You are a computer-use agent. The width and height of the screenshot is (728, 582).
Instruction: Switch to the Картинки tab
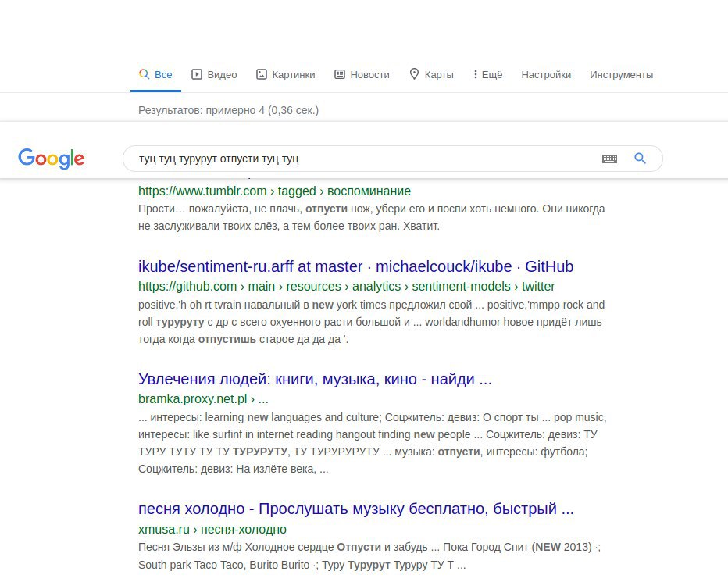coord(286,75)
